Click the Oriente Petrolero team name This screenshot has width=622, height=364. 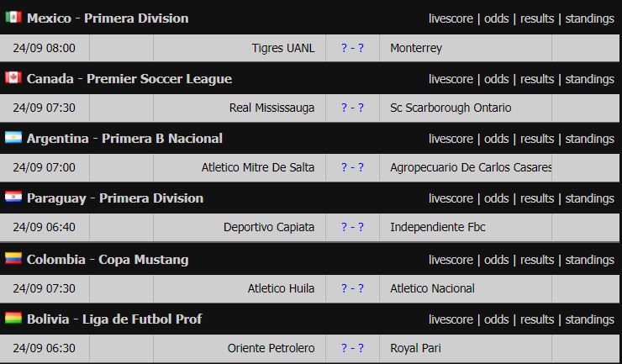271,348
